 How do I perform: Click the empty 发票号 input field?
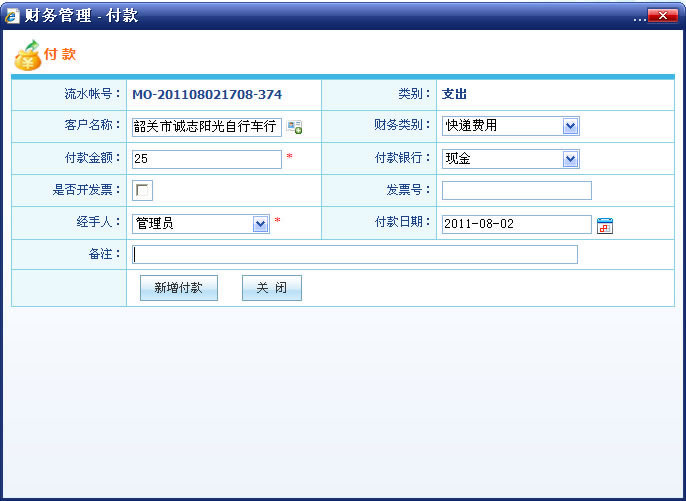(516, 191)
